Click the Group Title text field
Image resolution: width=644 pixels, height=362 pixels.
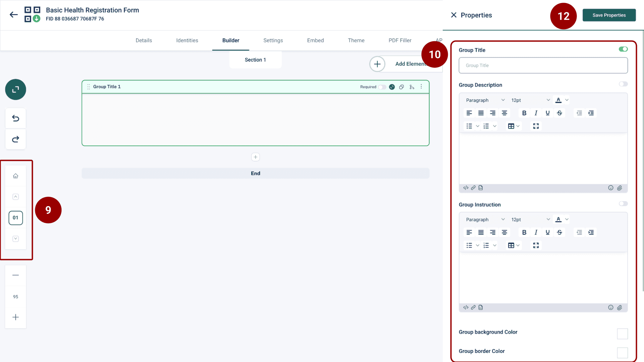click(x=543, y=65)
